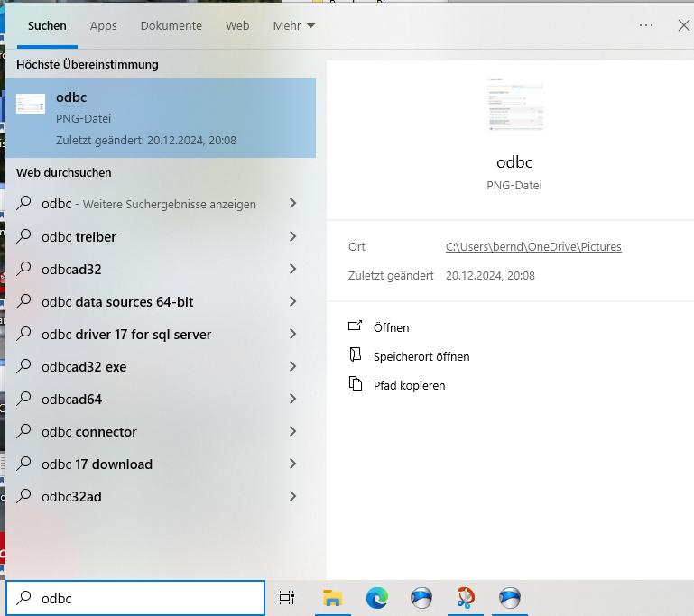
Task: Expand the 'odbcad32' suggestion chevron
Action: pos(292,269)
